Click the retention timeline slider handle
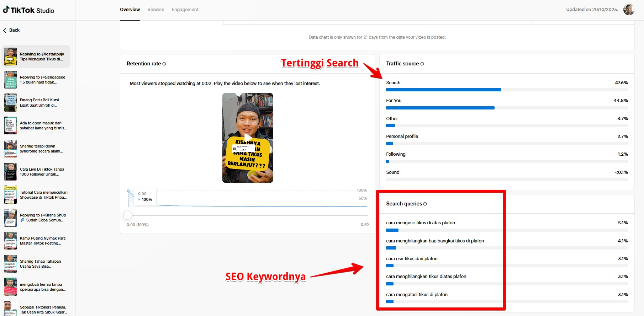The height and width of the screenshot is (316, 644). 128,215
